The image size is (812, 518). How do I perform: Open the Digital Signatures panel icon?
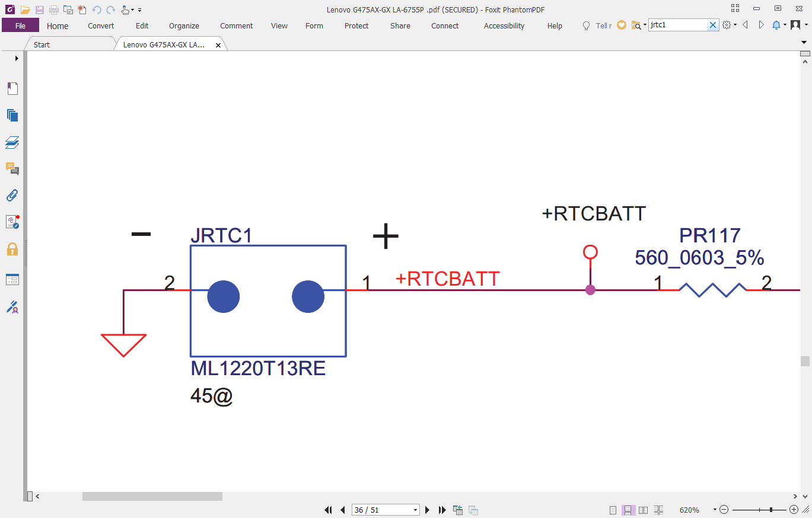pyautogui.click(x=12, y=222)
